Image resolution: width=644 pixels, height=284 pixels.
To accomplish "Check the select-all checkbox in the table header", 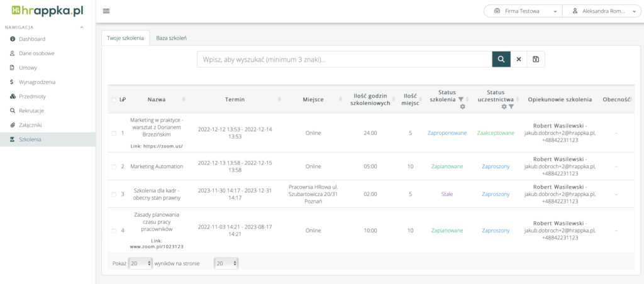I will click(x=114, y=100).
